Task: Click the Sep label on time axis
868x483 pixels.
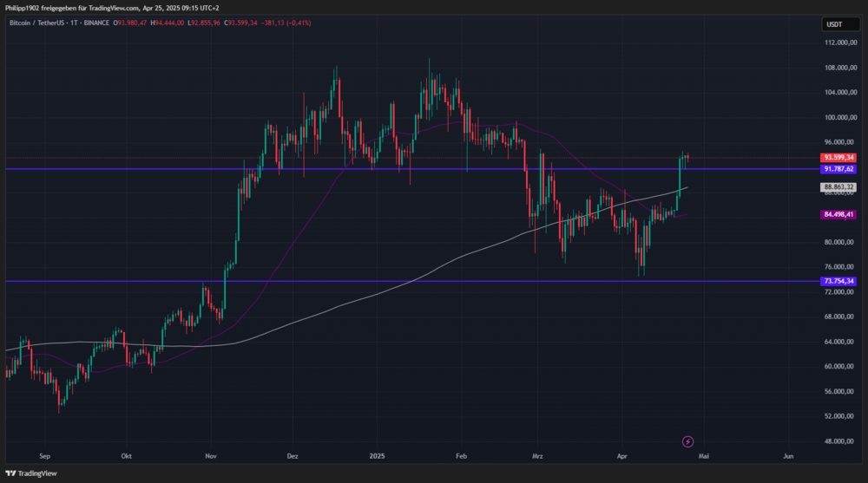Action: 45,456
